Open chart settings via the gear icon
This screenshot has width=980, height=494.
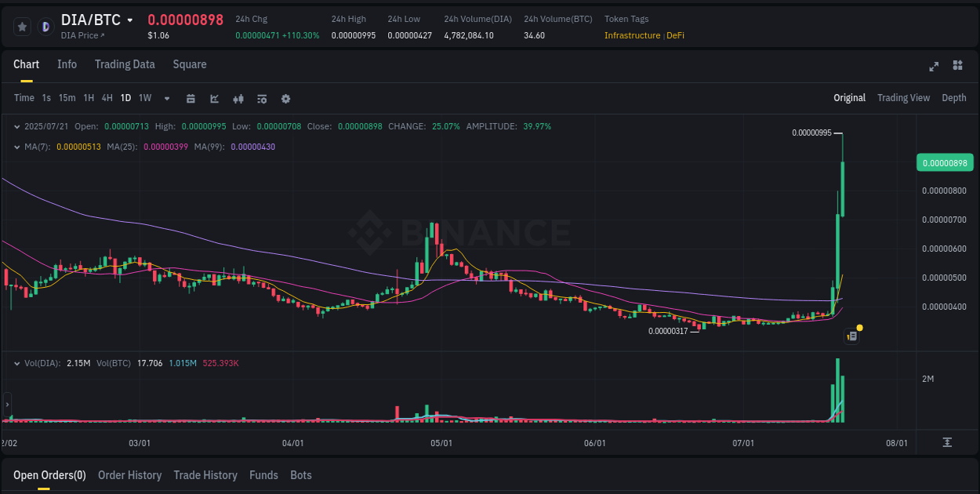pyautogui.click(x=285, y=99)
